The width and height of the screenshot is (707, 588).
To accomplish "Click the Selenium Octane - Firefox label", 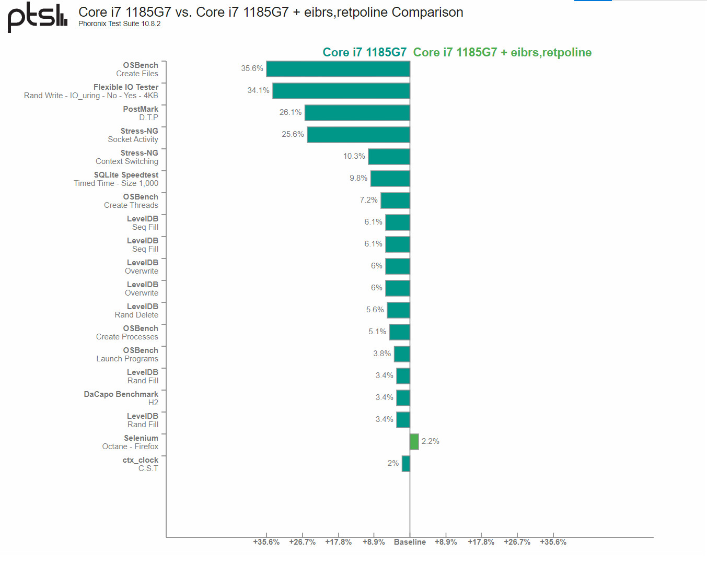I will point(131,442).
